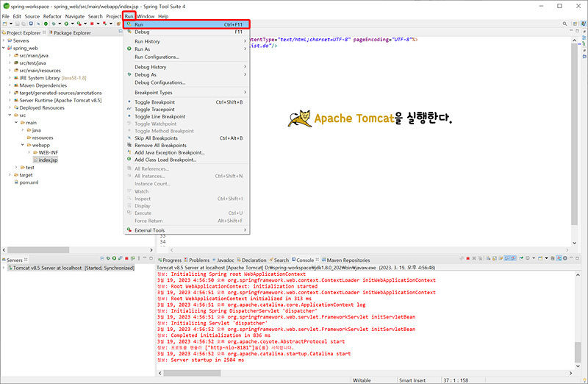Click the green Boot Dashboard icon in the toolbar
Screen dimensions: 588x384
46,24
